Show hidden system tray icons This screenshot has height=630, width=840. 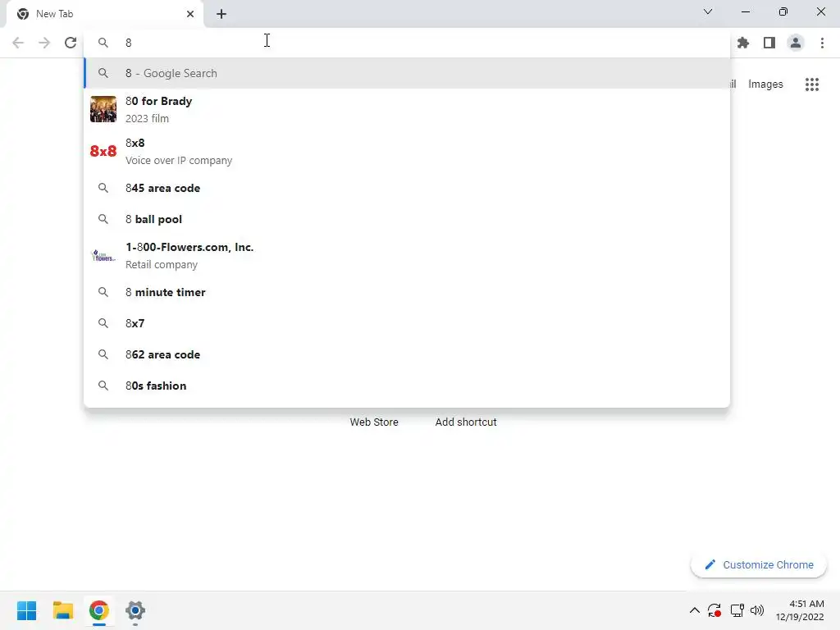pos(694,610)
